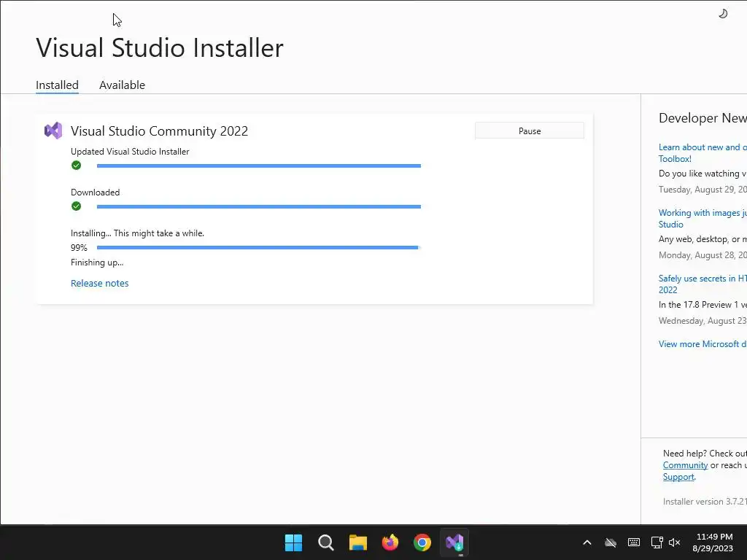Open the Release notes link
Screen dimensions: 747x560
point(99,284)
